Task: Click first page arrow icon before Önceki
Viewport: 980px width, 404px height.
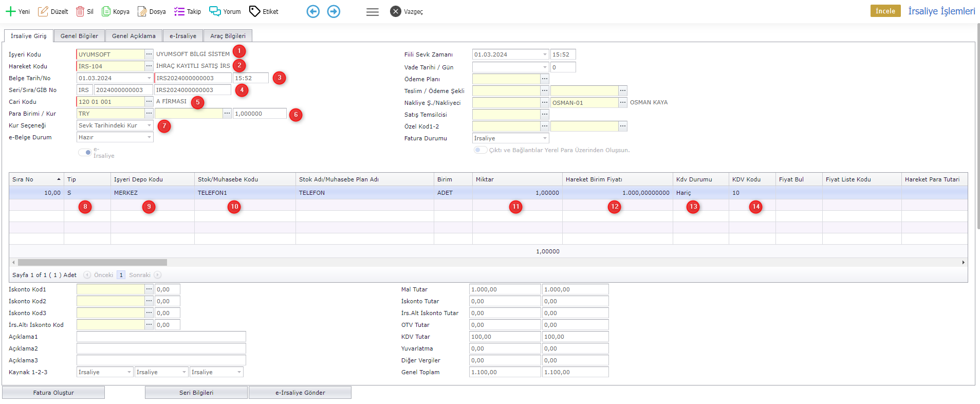Action: pos(87,275)
